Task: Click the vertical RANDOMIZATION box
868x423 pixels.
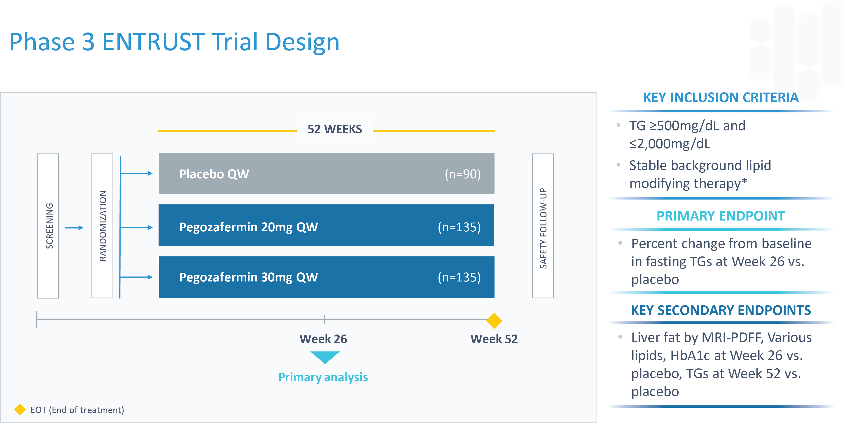Action: [x=103, y=226]
